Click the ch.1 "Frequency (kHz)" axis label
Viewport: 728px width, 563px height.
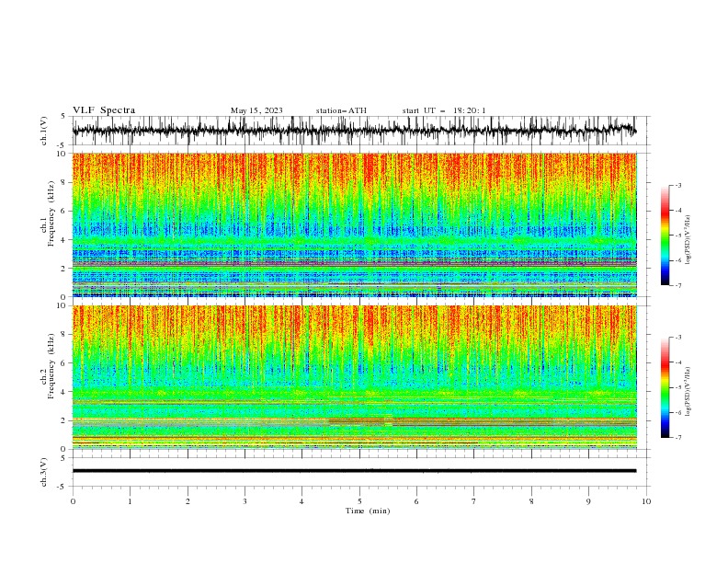tap(51, 214)
